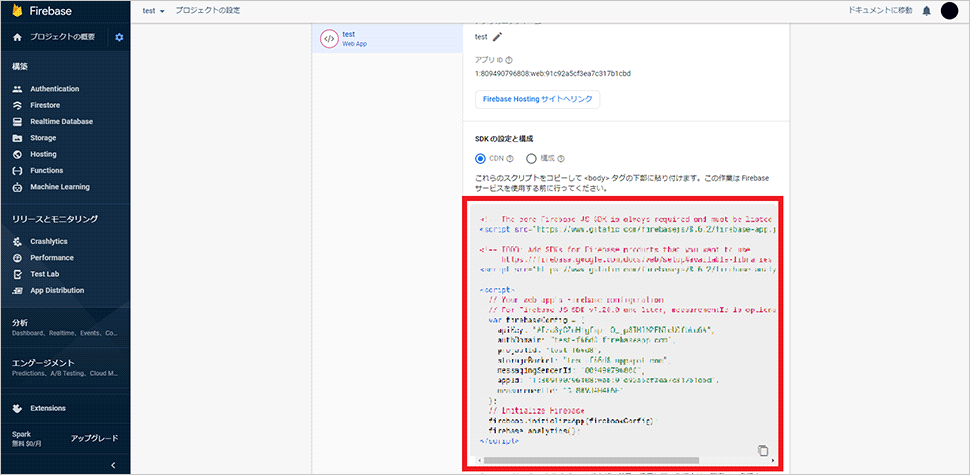Open Storage in the sidebar
The width and height of the screenshot is (970, 475).
pyautogui.click(x=43, y=138)
